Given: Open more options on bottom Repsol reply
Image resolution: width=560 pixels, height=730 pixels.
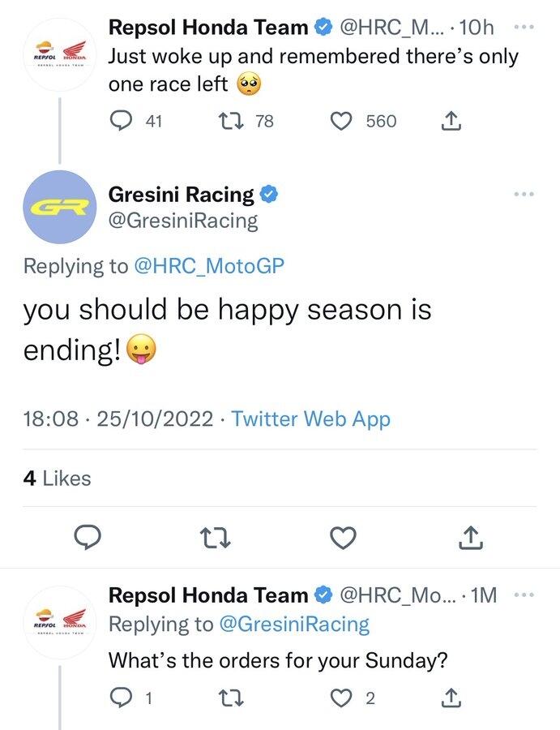Looking at the screenshot, I should (524, 596).
